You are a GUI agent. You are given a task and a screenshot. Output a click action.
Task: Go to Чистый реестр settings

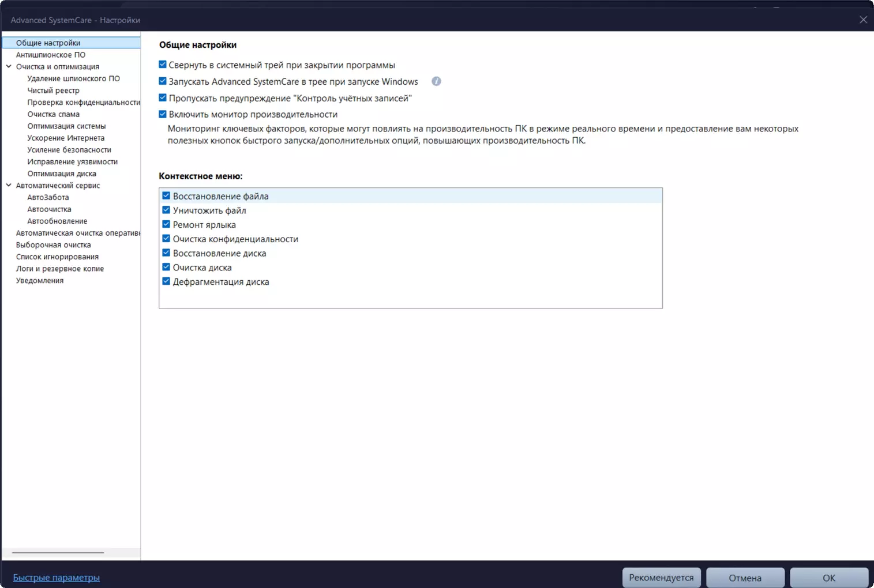[54, 91]
